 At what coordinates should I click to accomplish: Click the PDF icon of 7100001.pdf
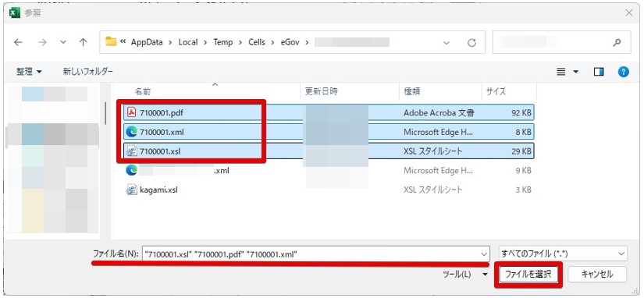(131, 112)
